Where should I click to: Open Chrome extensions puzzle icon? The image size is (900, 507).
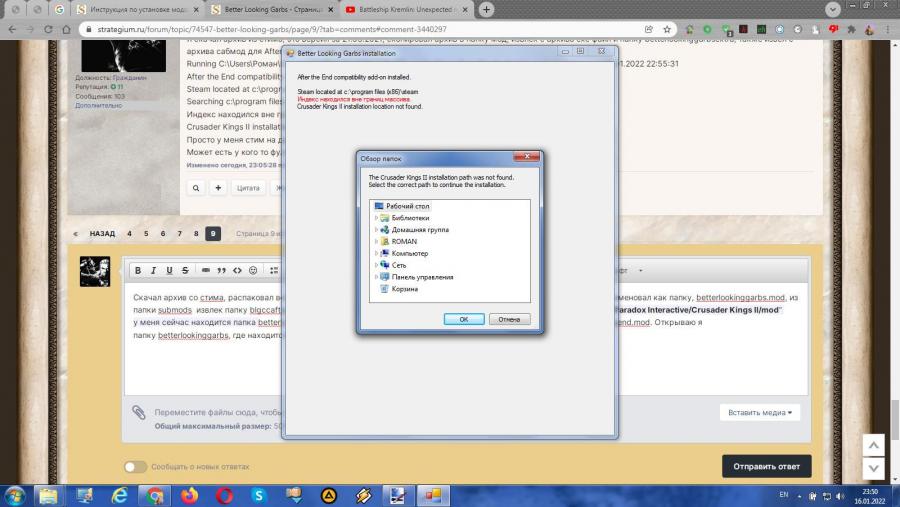coord(851,29)
